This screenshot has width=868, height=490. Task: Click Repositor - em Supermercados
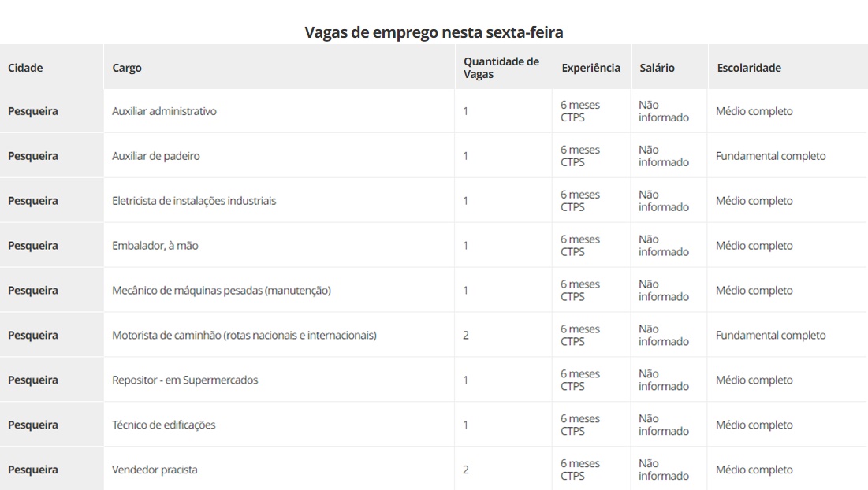click(x=185, y=380)
